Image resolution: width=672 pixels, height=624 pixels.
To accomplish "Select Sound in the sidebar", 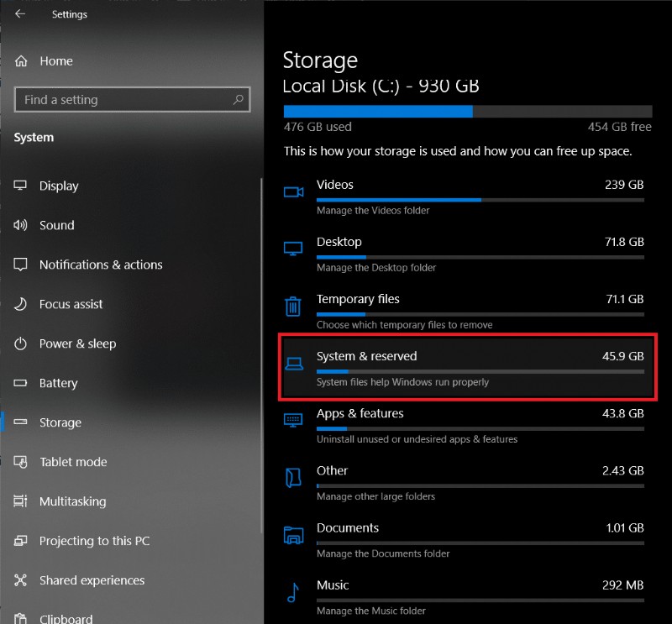I will [56, 225].
